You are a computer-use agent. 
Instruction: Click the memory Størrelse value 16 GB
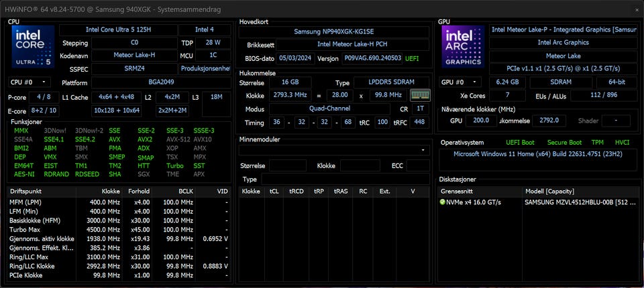pos(292,82)
